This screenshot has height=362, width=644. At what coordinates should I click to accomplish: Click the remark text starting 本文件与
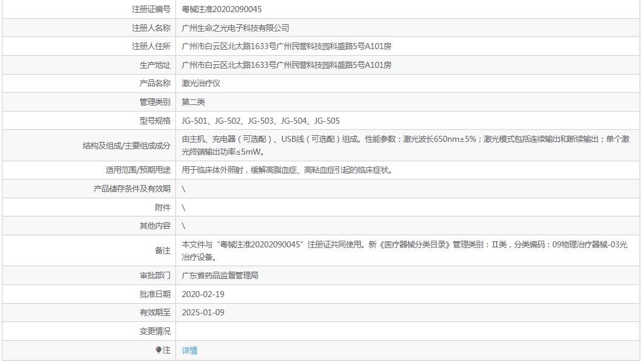click(x=405, y=251)
